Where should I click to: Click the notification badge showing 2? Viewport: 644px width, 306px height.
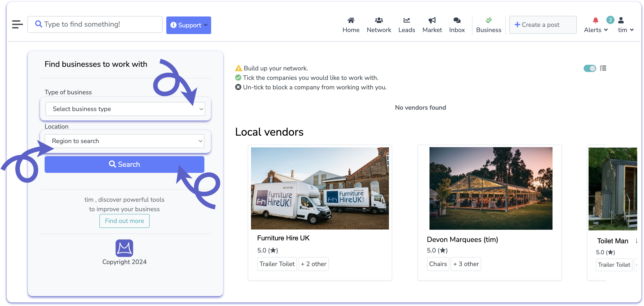pos(610,20)
